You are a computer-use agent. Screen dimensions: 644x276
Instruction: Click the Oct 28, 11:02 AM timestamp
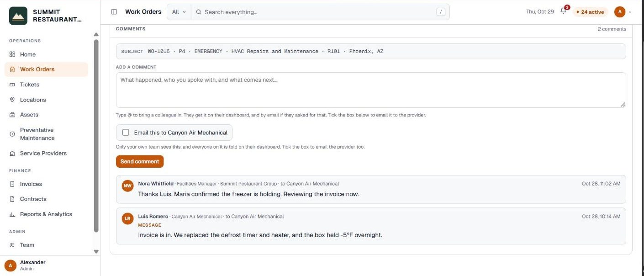(x=601, y=184)
